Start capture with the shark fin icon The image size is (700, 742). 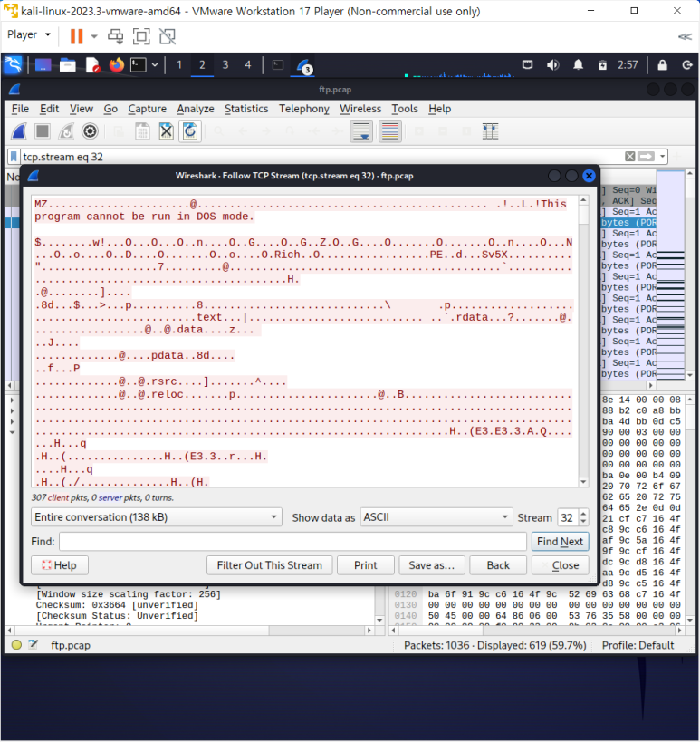pyautogui.click(x=19, y=131)
